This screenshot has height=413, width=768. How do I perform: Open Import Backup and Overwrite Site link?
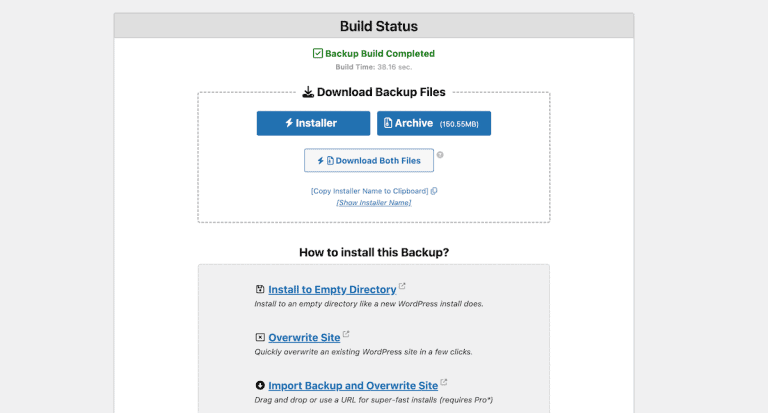[352, 384]
